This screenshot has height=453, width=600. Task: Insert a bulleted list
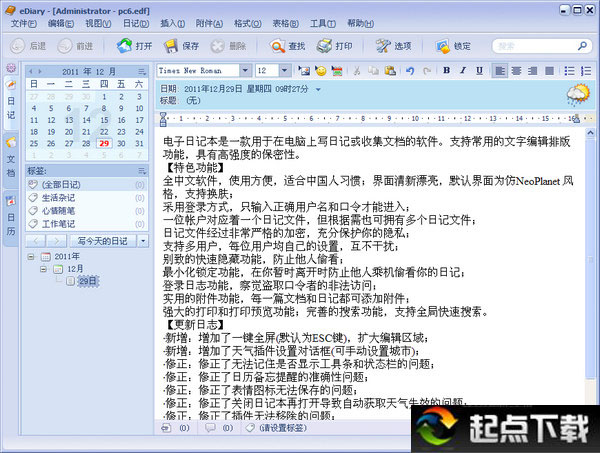(x=569, y=71)
